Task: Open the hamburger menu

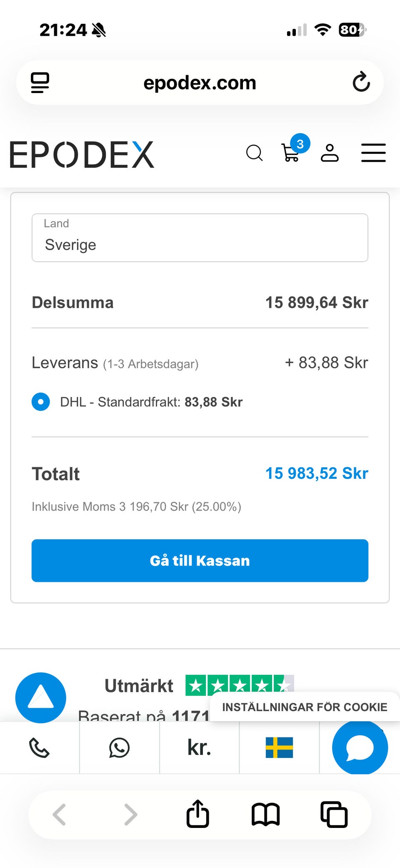Action: (373, 153)
